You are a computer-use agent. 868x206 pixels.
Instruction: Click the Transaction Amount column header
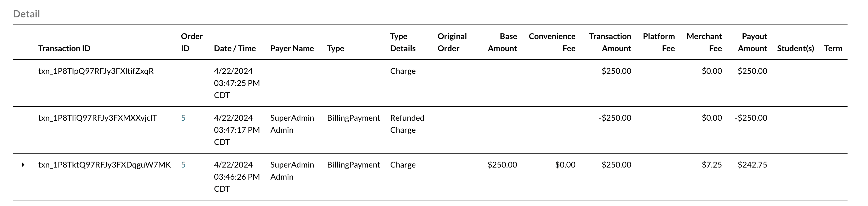coord(609,43)
